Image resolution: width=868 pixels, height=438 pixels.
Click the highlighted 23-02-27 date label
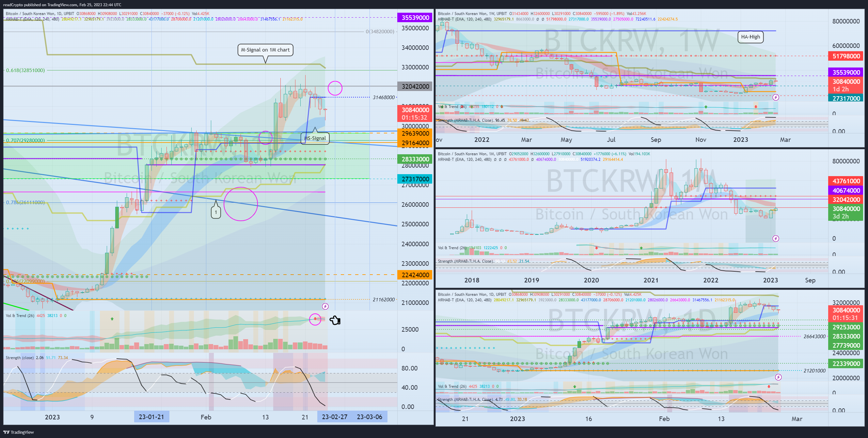pyautogui.click(x=335, y=417)
